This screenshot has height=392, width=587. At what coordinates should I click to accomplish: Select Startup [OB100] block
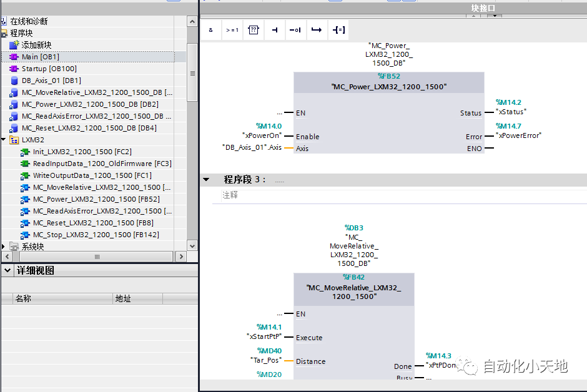[49, 69]
